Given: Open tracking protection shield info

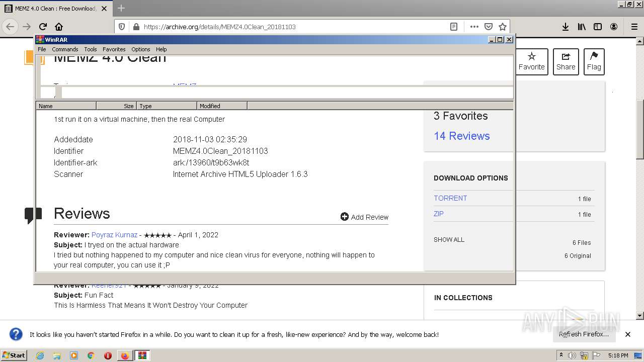Looking at the screenshot, I should (122, 27).
